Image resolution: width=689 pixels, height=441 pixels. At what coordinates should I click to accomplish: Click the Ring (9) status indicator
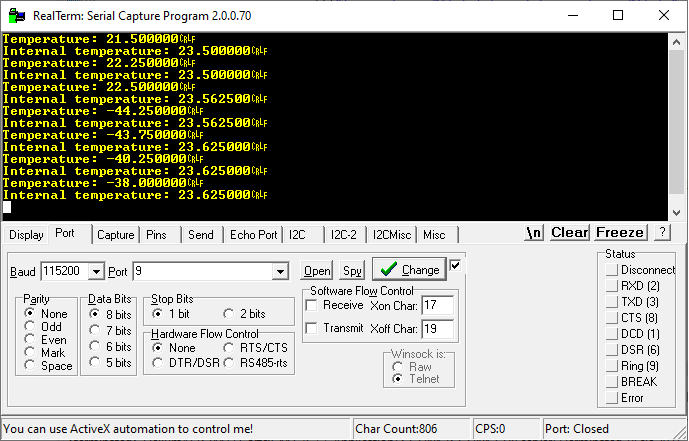coord(612,365)
